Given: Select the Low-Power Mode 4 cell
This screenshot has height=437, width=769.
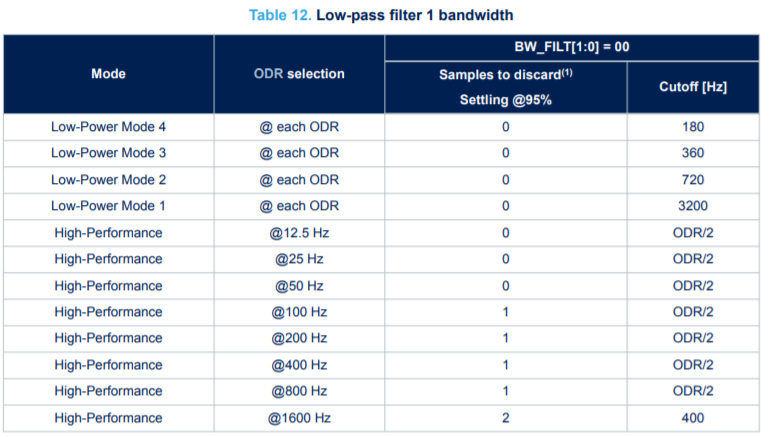Looking at the screenshot, I should [108, 127].
